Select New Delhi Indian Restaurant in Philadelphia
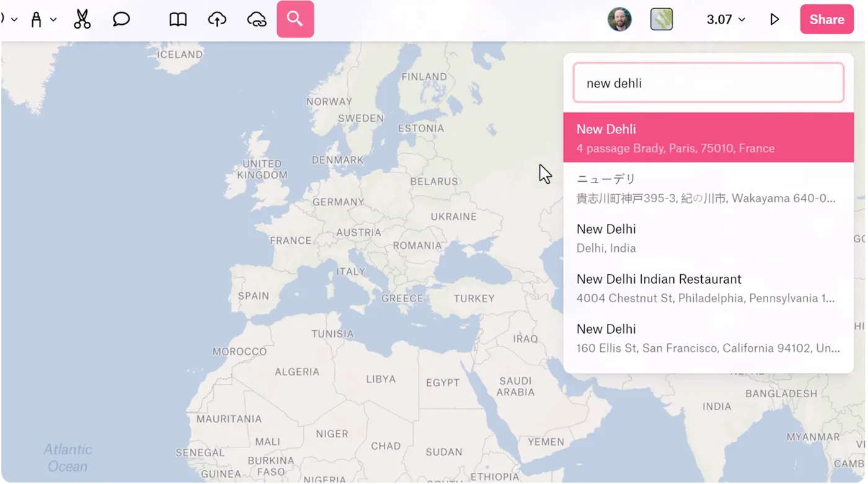This screenshot has height=484, width=868. [708, 288]
